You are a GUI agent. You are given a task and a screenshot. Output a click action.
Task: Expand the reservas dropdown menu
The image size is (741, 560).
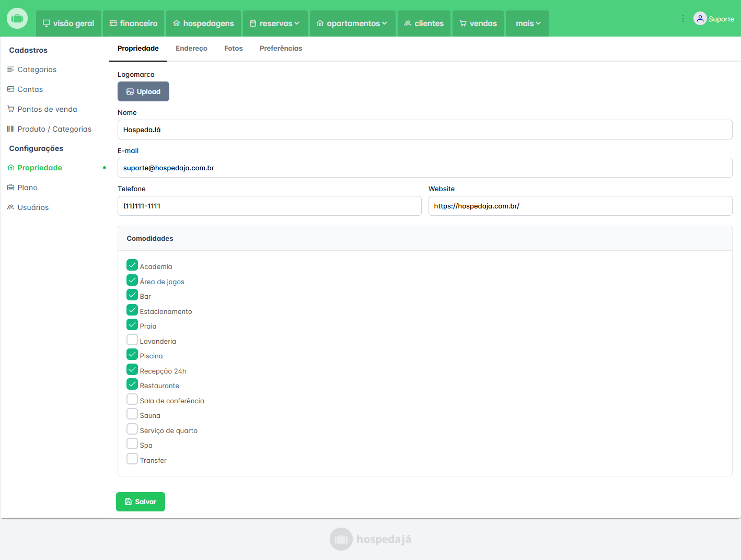(275, 24)
